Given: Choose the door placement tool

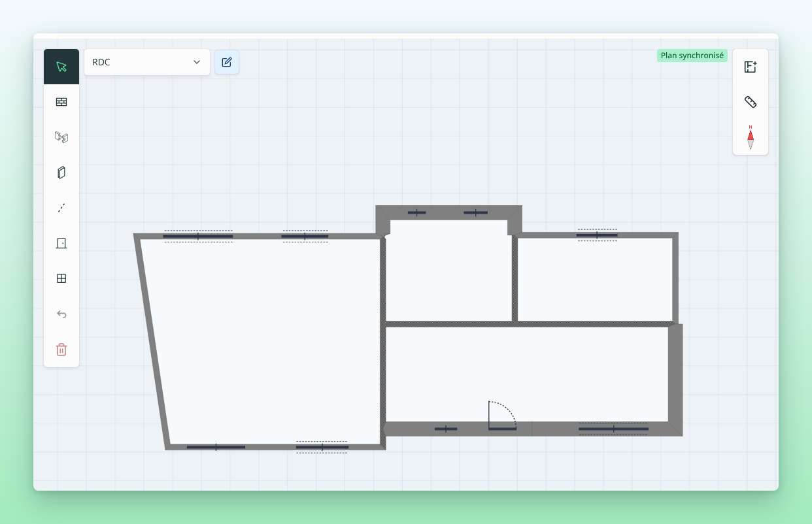Looking at the screenshot, I should tap(61, 243).
